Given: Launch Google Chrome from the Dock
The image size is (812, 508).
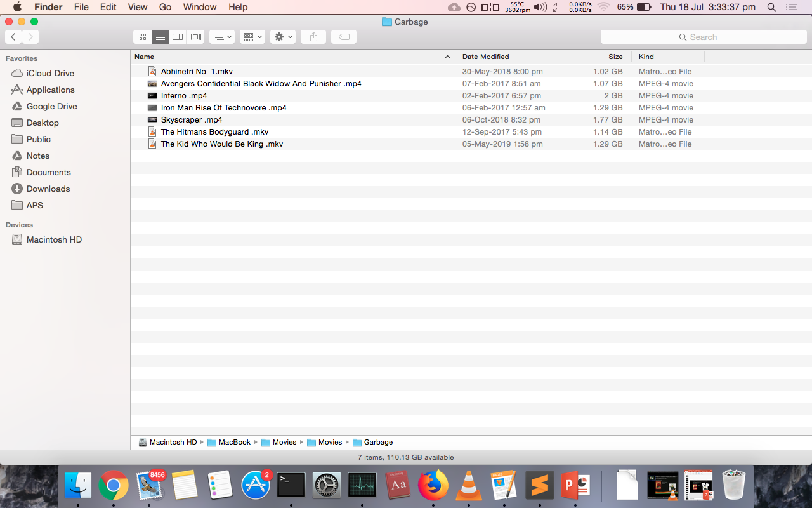Looking at the screenshot, I should pyautogui.click(x=114, y=486).
